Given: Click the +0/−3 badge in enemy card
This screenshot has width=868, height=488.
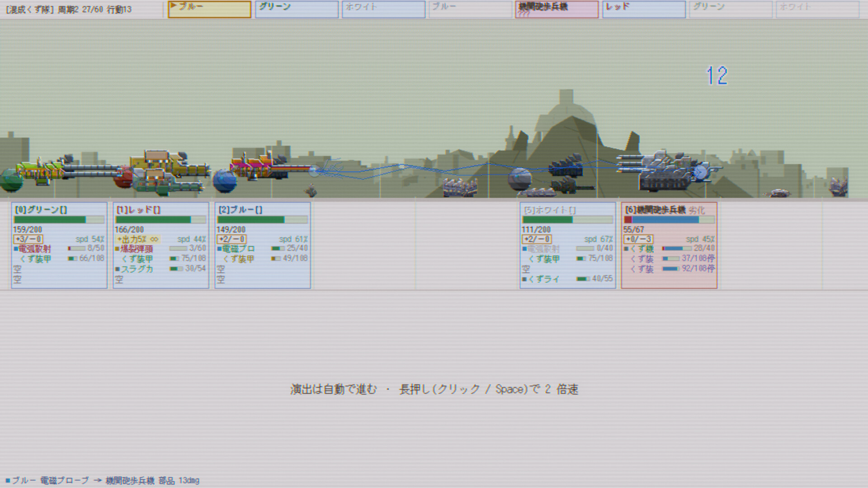Looking at the screenshot, I should 639,239.
